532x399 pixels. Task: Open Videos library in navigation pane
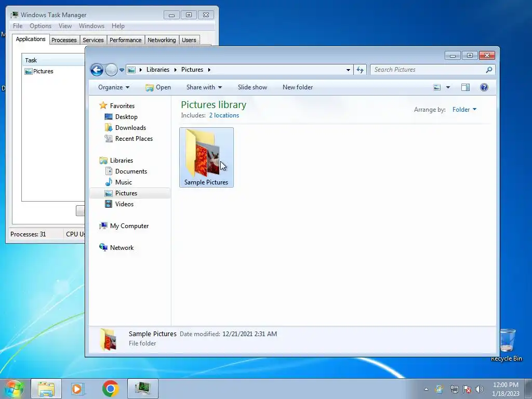[x=119, y=204]
